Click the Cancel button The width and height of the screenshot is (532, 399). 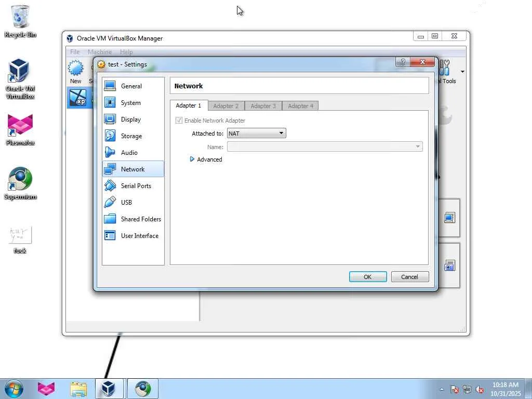[409, 276]
